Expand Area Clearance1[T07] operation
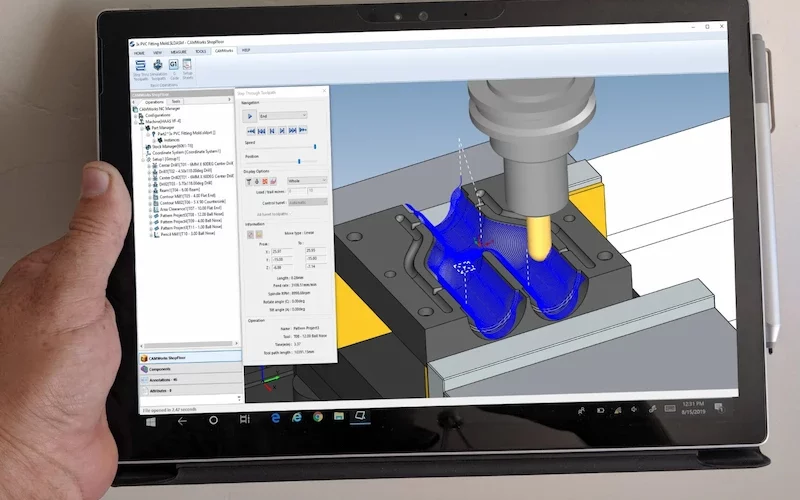800x500 pixels. coord(150,209)
